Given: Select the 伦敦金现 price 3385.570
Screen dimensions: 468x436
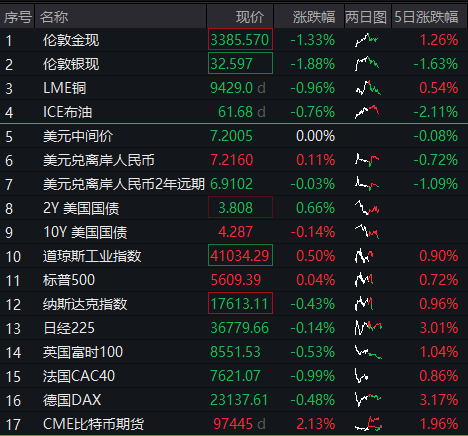Looking at the screenshot, I should pyautogui.click(x=240, y=40).
